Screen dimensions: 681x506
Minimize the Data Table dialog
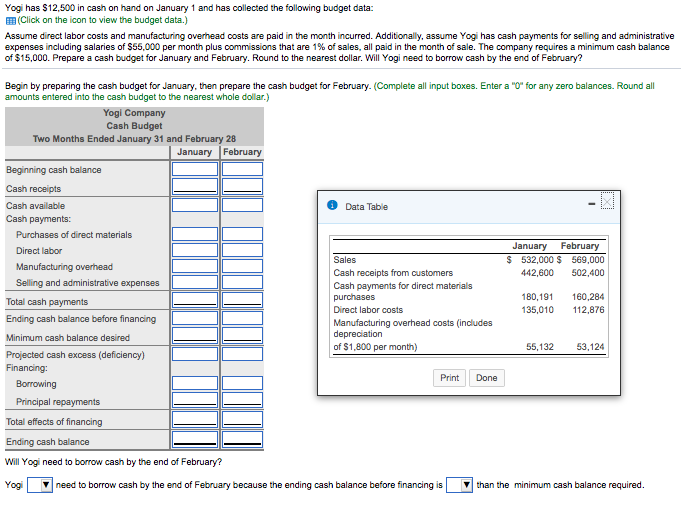pos(591,203)
